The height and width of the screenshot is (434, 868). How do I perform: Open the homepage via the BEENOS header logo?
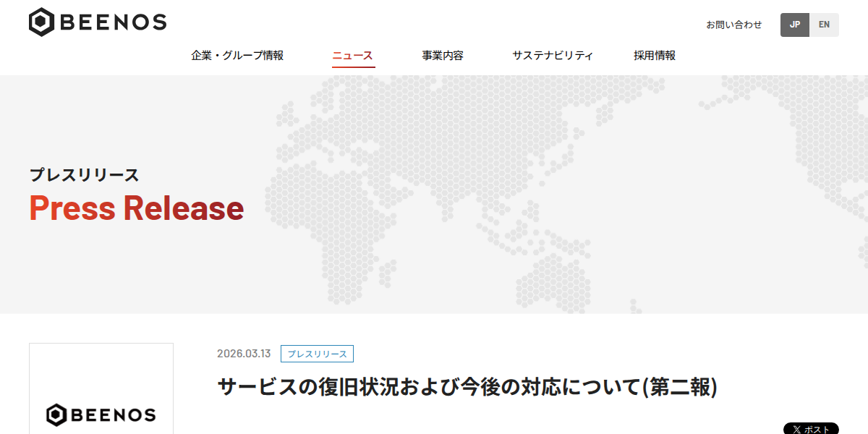point(98,21)
